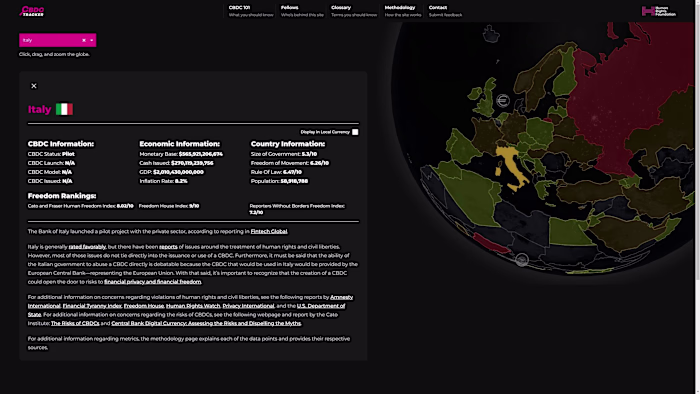
Task: Click the 'Inflation Rate: 8.2%' row
Action: pyautogui.click(x=163, y=181)
